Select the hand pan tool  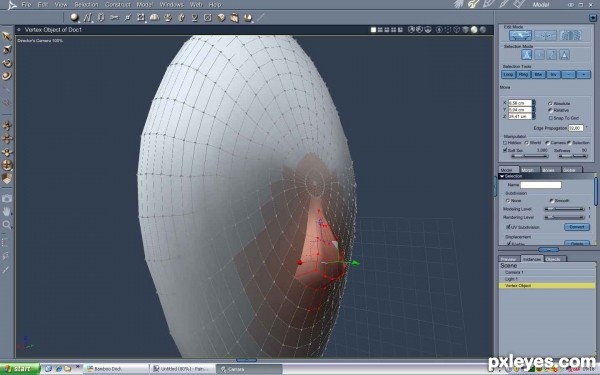point(7,211)
